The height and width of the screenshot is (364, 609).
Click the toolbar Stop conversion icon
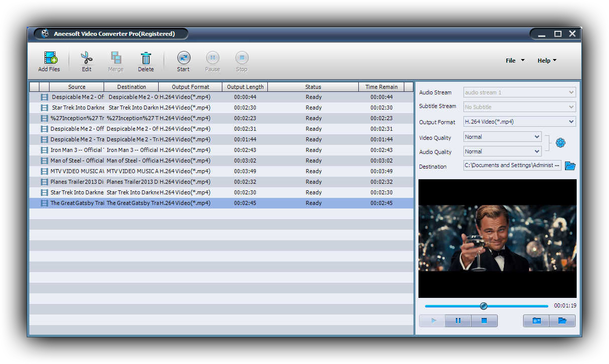click(242, 58)
